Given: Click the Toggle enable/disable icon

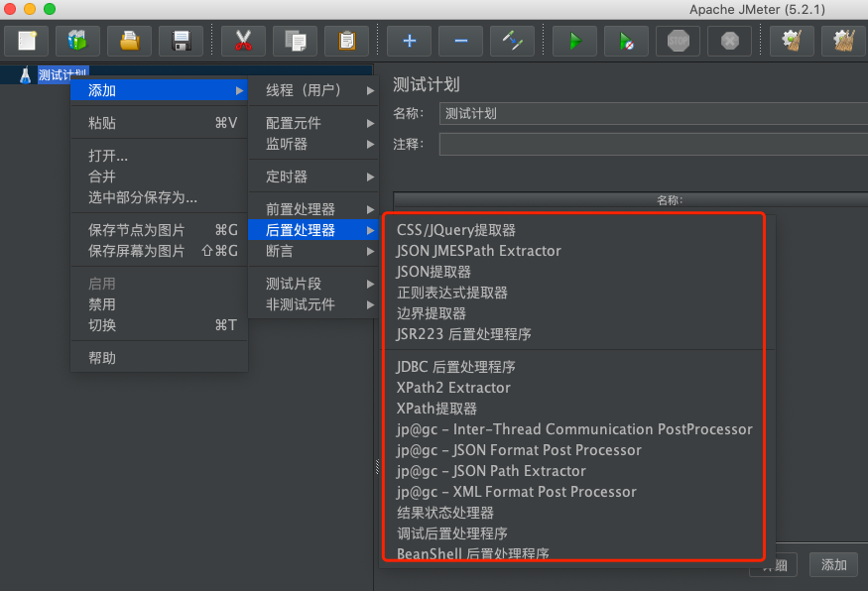Looking at the screenshot, I should click(x=512, y=41).
